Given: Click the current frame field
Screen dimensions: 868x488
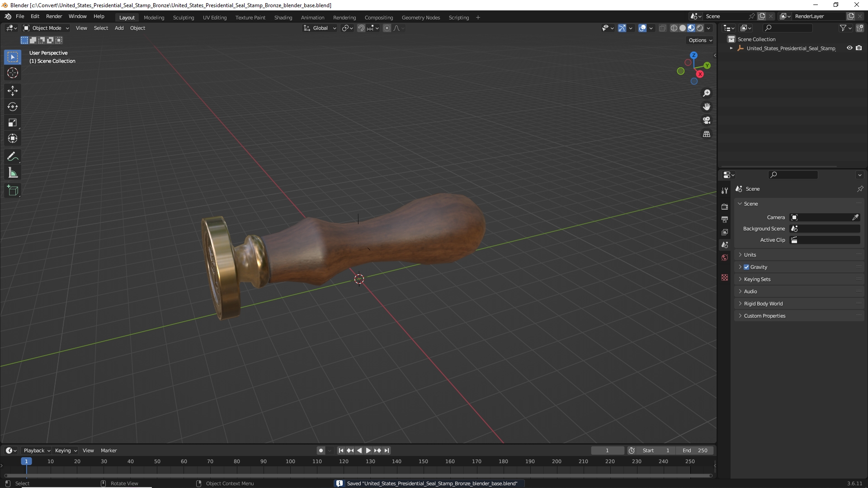Looking at the screenshot, I should (x=607, y=450).
